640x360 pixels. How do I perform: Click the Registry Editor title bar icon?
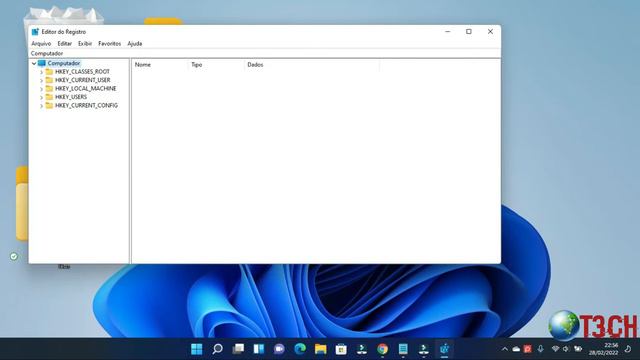click(x=35, y=32)
